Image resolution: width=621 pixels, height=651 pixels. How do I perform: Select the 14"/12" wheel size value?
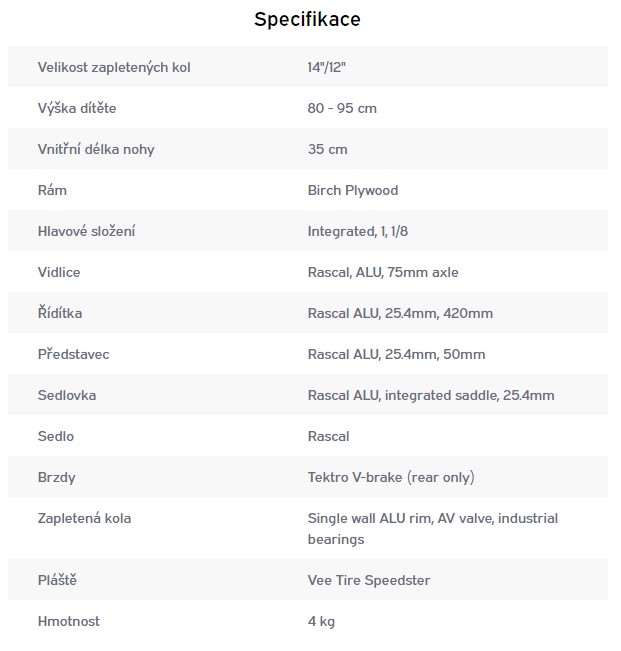tap(327, 67)
